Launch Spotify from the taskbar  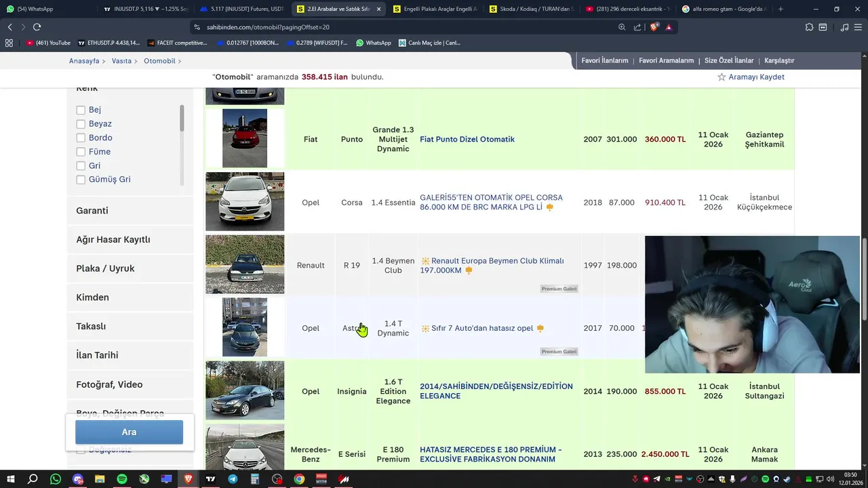pyautogui.click(x=122, y=479)
